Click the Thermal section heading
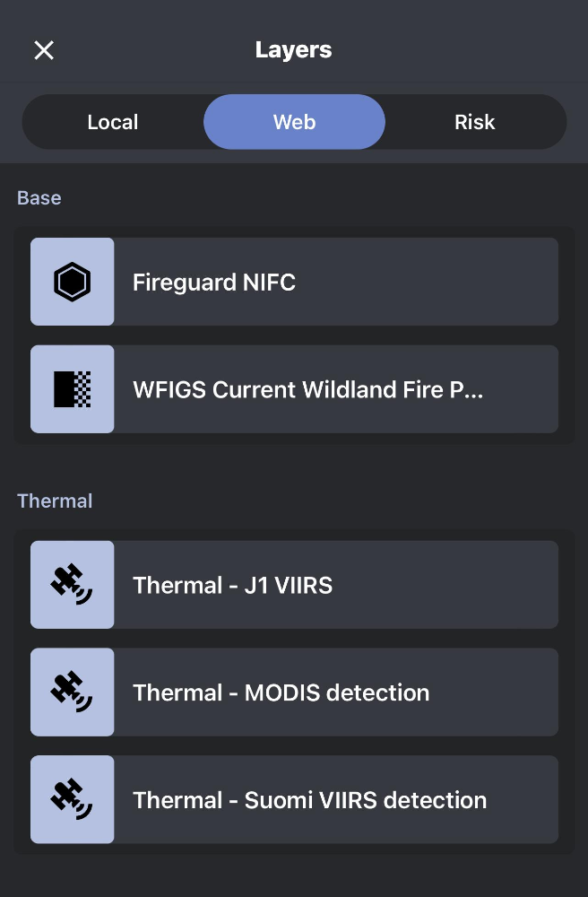 [x=55, y=501]
